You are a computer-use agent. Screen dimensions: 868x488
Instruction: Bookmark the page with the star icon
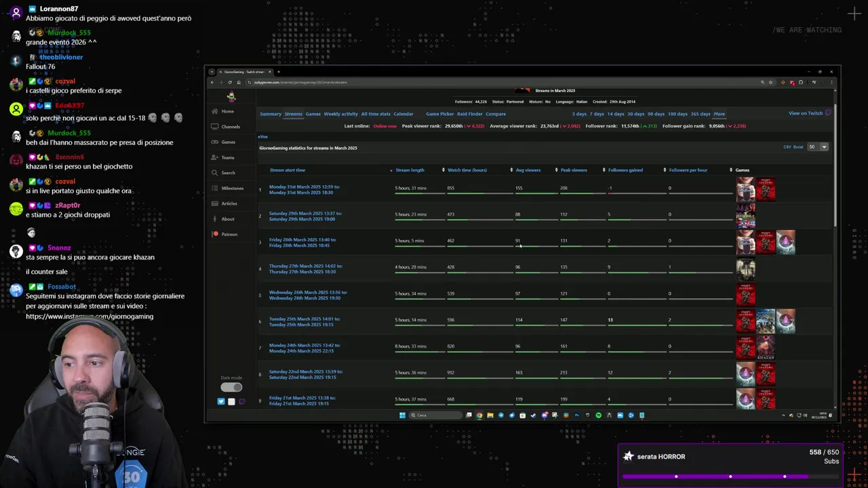771,82
